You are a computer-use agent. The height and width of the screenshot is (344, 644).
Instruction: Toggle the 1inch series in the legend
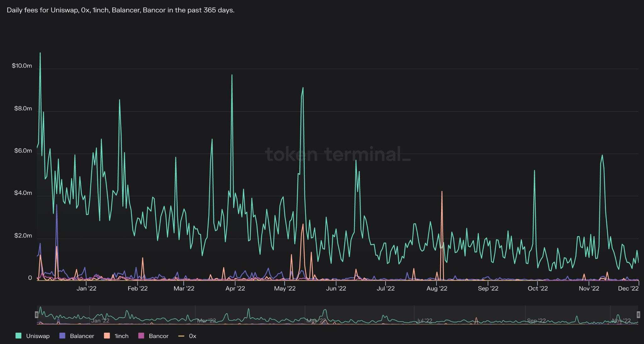click(116, 336)
